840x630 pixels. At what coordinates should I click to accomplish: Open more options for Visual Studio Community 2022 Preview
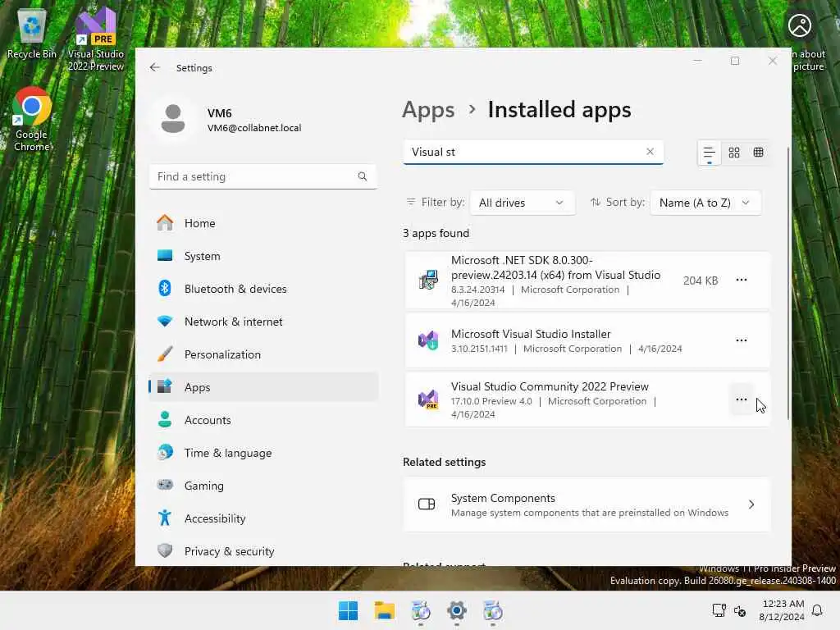742,399
